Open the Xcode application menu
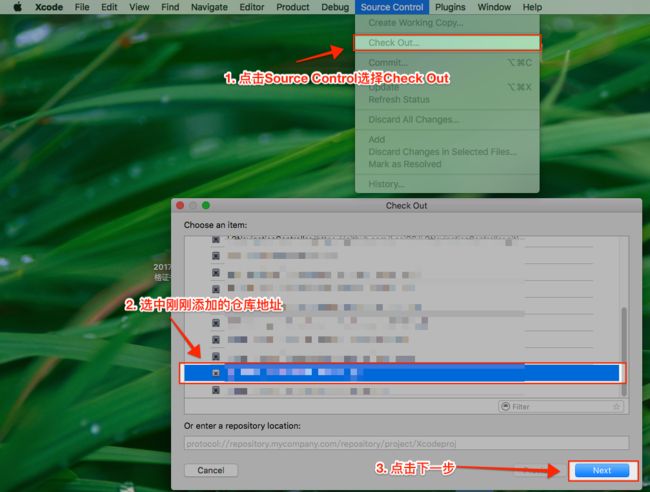The image size is (650, 492). pos(49,7)
